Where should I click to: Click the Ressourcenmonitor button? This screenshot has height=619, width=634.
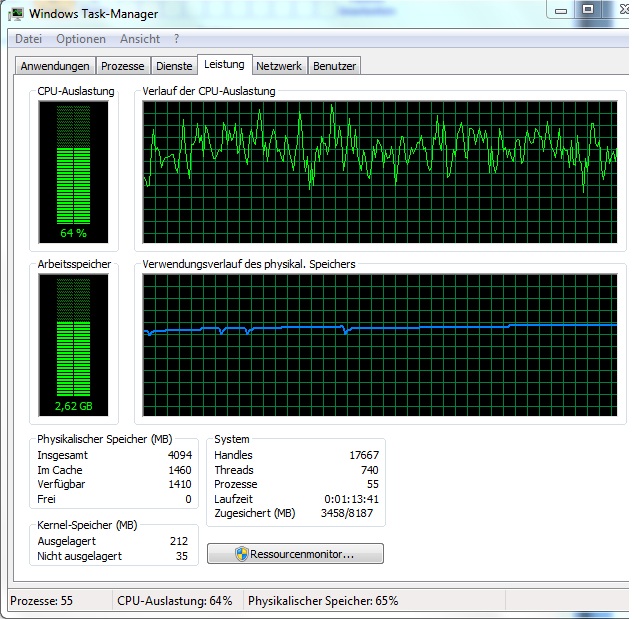click(x=295, y=554)
